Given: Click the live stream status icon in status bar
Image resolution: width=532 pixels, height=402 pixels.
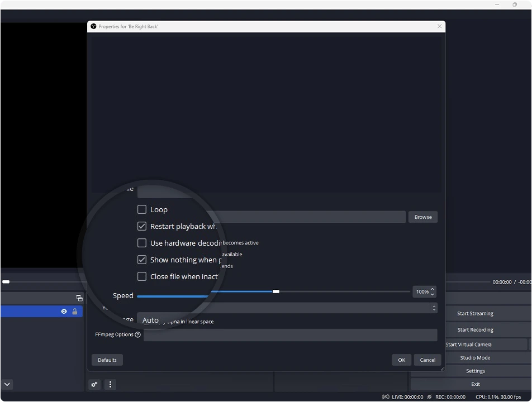Looking at the screenshot, I should click(x=386, y=397).
